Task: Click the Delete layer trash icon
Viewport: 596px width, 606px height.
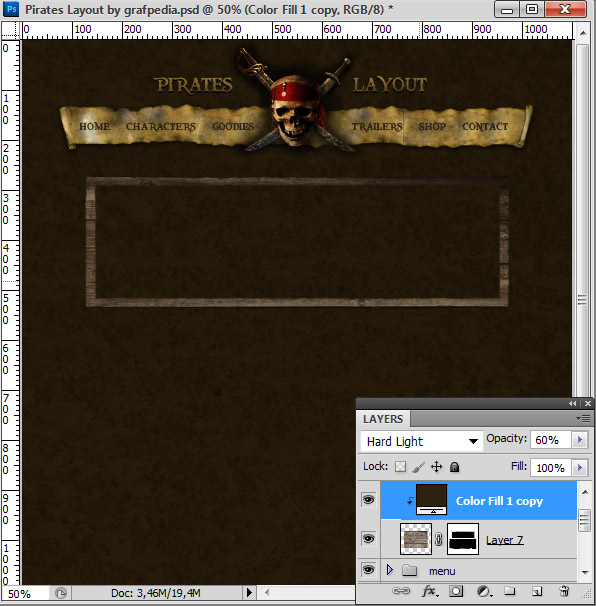Action: pos(564,591)
